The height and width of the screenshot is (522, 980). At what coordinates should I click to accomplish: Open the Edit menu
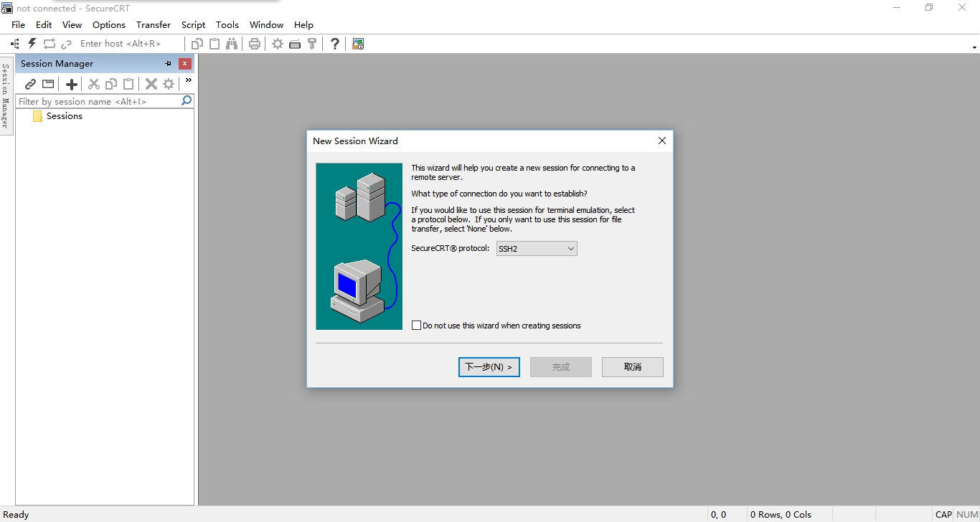coord(44,24)
